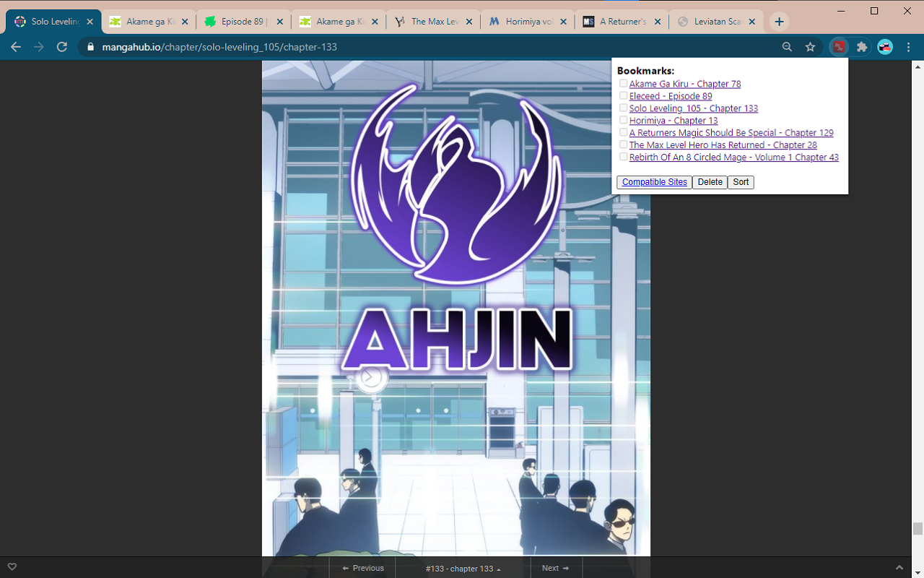Switch to the Leviatan Scans tab

click(716, 22)
